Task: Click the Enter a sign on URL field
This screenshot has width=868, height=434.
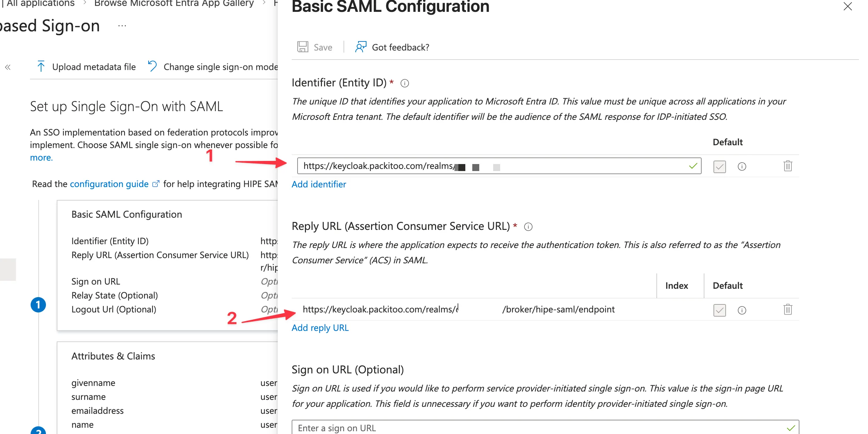Action: click(x=487, y=427)
